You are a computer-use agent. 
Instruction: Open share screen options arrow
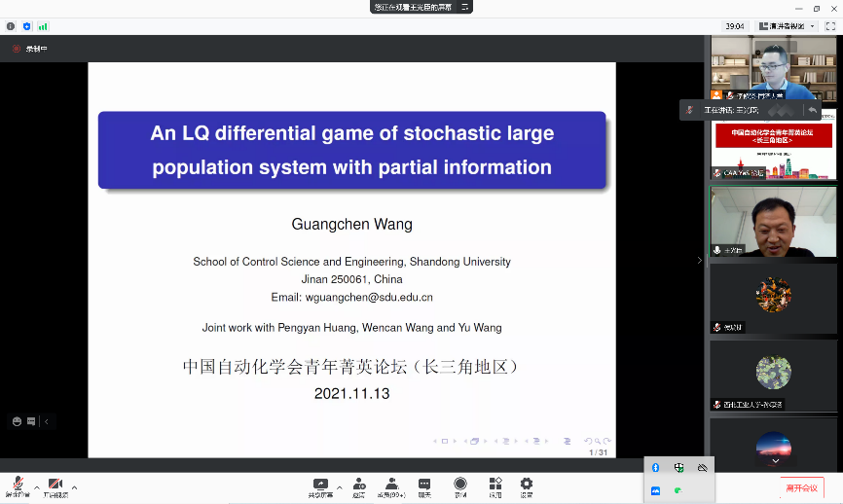340,486
